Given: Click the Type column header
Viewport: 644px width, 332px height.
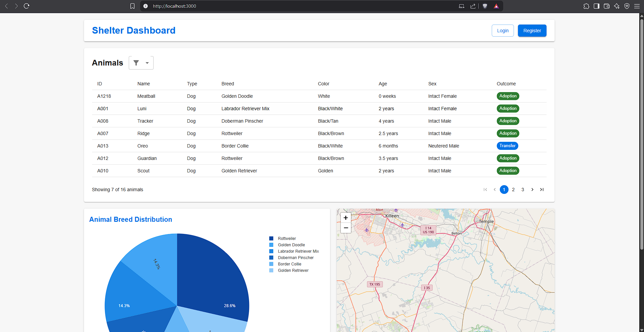Looking at the screenshot, I should (192, 84).
